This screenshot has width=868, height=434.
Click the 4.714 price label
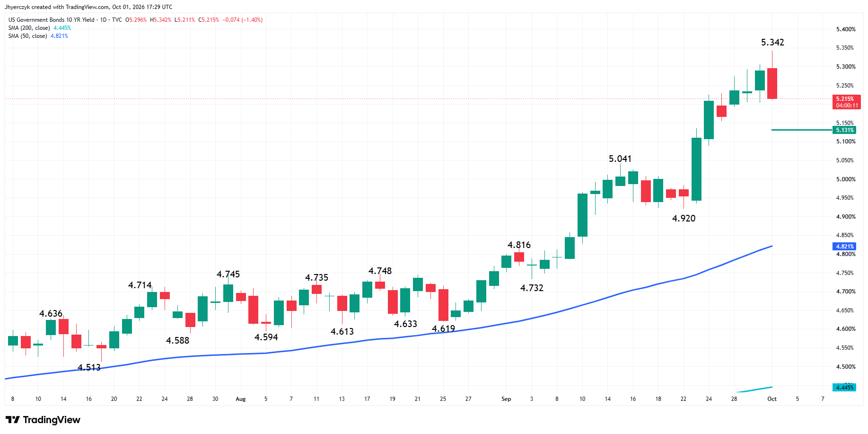[140, 285]
